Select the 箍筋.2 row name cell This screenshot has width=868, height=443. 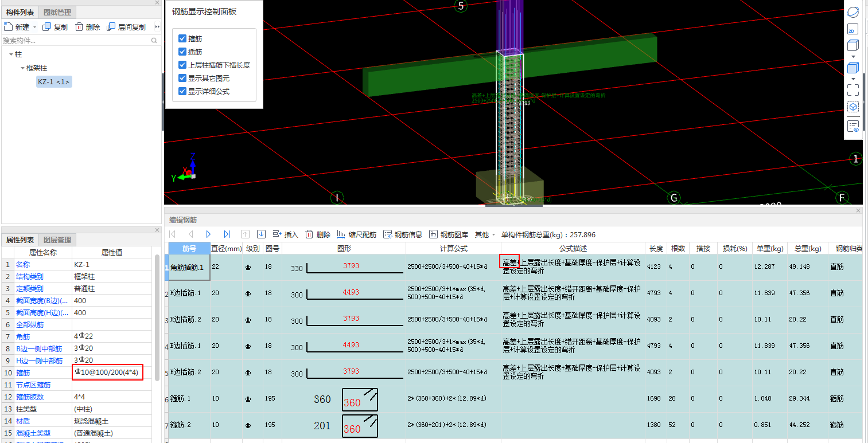click(189, 425)
